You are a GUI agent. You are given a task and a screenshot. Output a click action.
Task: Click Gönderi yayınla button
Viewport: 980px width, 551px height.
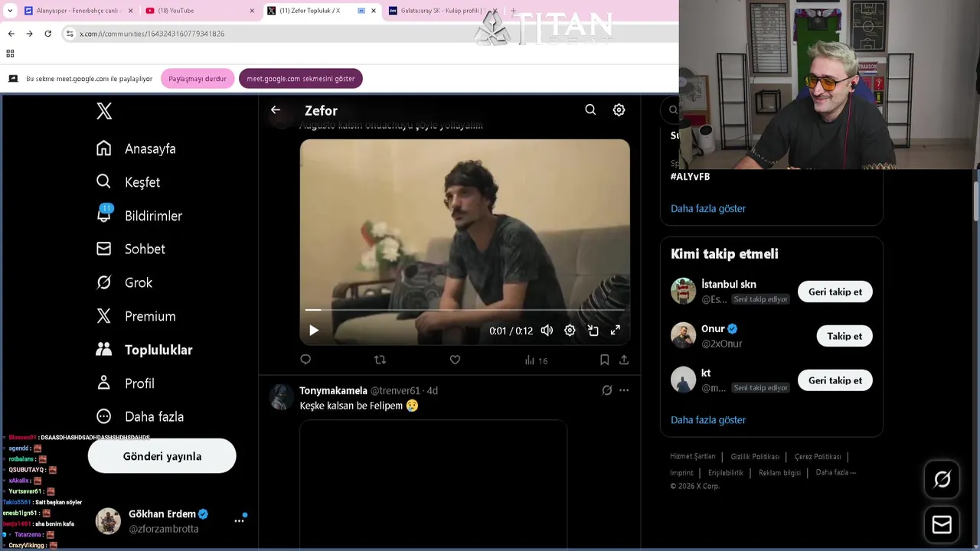[x=162, y=456]
